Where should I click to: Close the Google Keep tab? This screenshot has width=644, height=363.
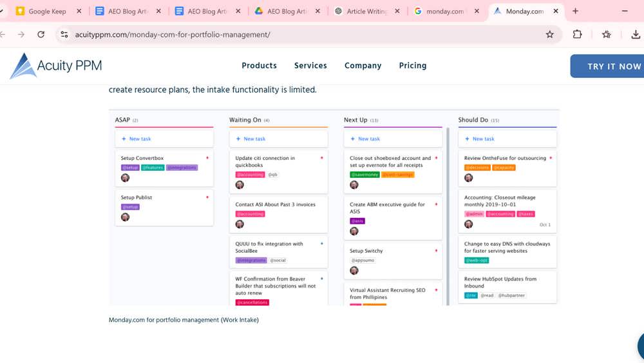(x=79, y=11)
